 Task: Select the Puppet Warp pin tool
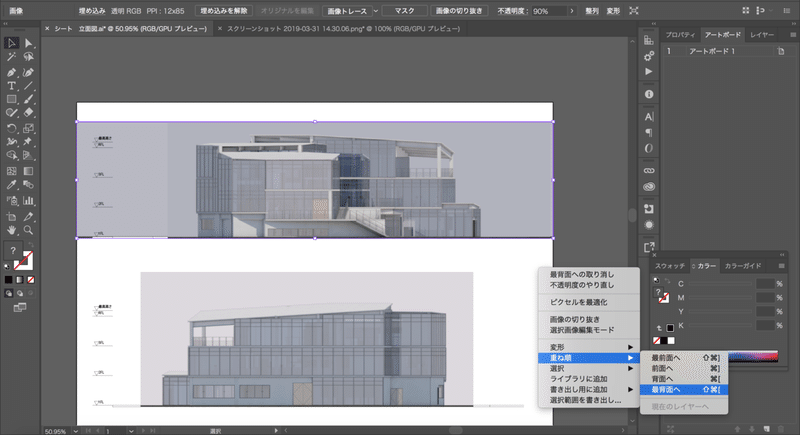[x=29, y=142]
